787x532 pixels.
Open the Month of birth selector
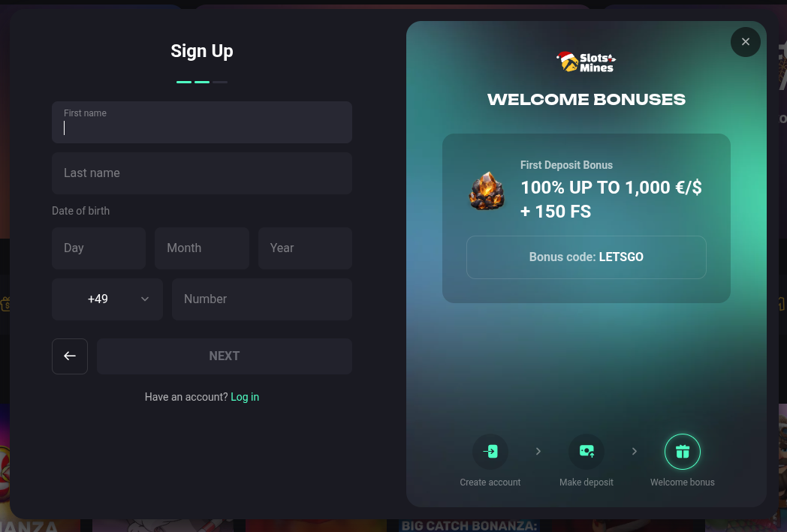tap(202, 248)
